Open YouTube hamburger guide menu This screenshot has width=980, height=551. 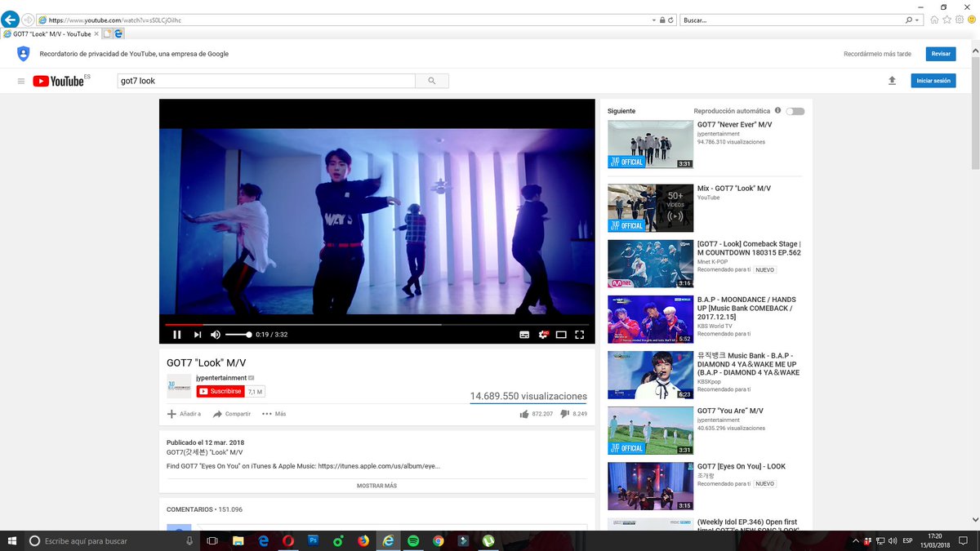pos(21,81)
